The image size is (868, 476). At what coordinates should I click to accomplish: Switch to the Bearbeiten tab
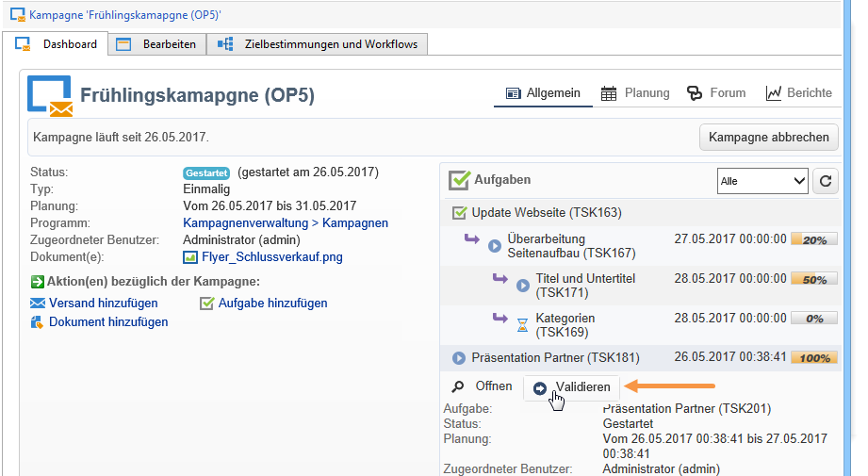pyautogui.click(x=157, y=44)
